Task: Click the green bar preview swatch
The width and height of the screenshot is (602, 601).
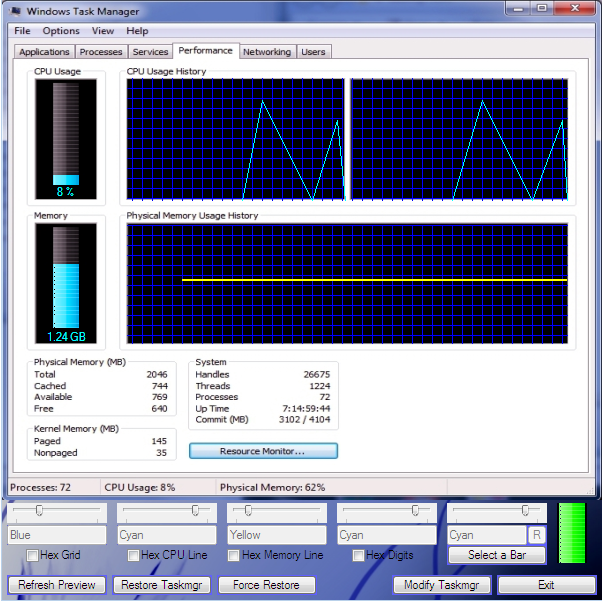Action: tap(572, 533)
